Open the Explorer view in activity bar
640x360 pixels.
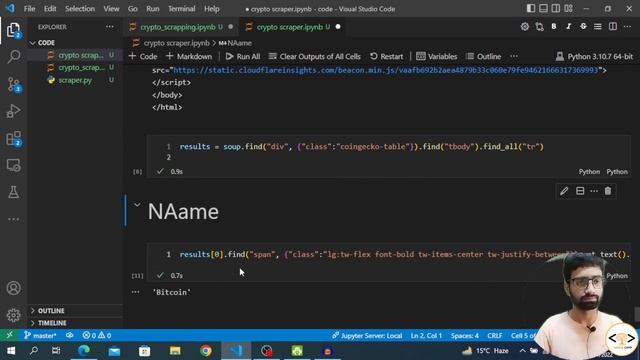13,30
